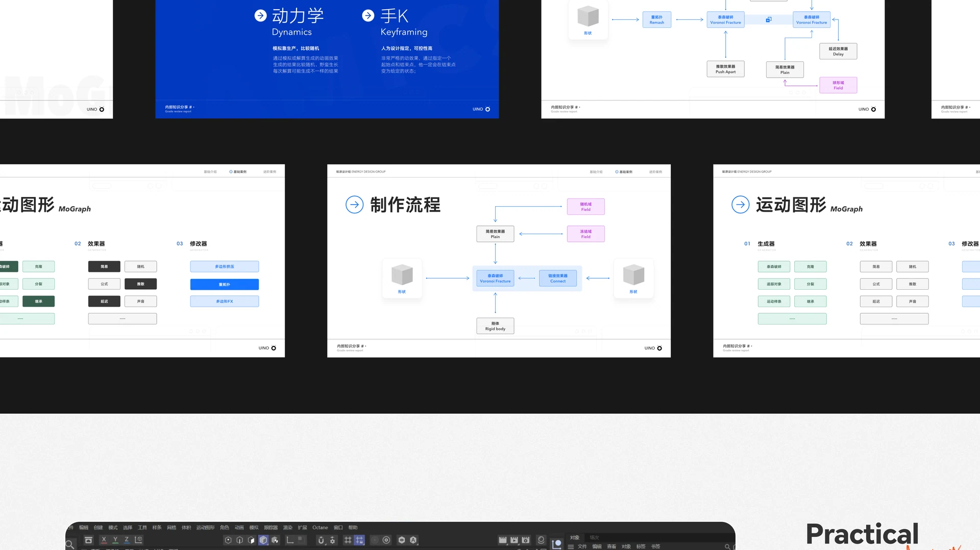
Task: Select the highlighted model mode cube icon
Action: click(x=263, y=540)
